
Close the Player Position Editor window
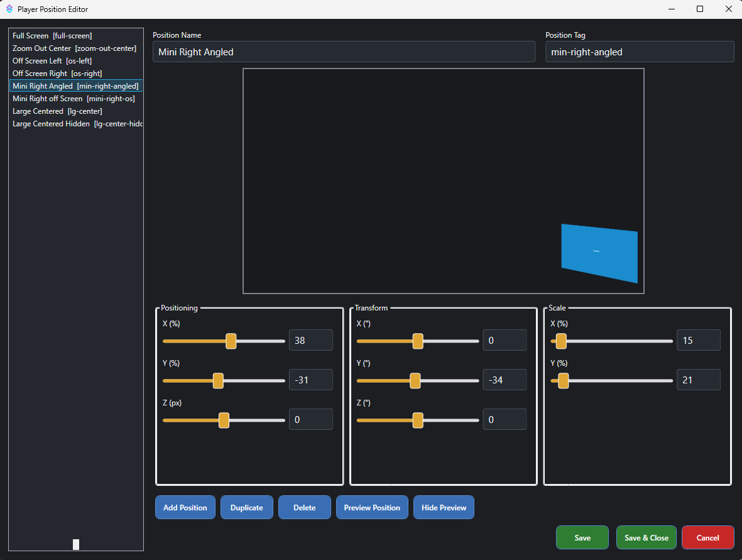[728, 9]
